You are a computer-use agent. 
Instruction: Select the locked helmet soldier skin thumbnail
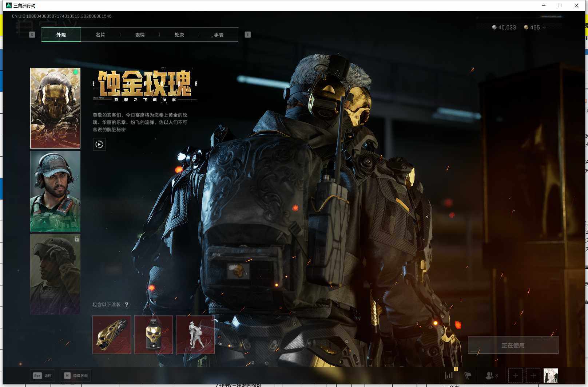(55, 274)
